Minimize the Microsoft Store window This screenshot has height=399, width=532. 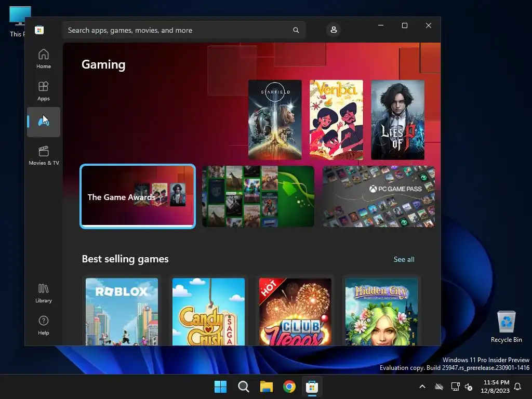tap(381, 25)
